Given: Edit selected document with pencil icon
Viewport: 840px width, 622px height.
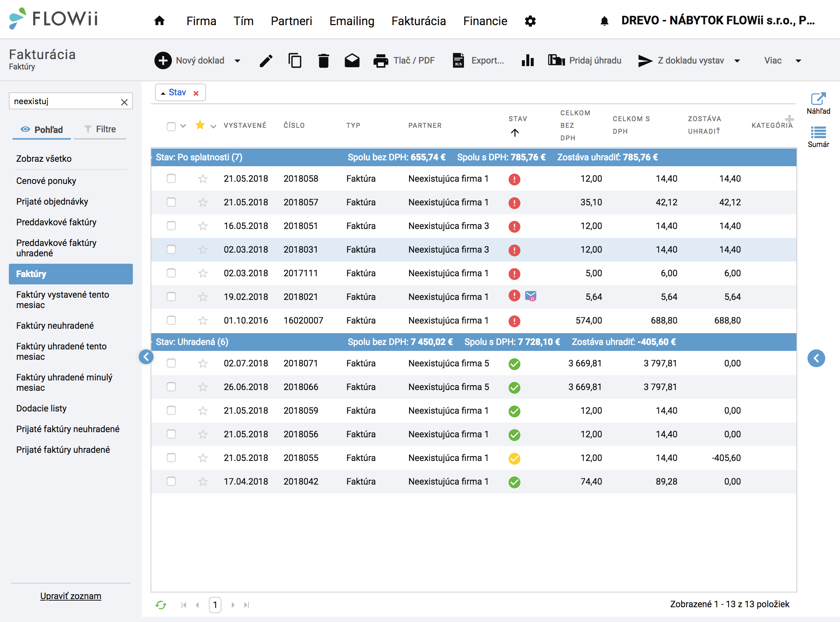Looking at the screenshot, I should tap(266, 61).
